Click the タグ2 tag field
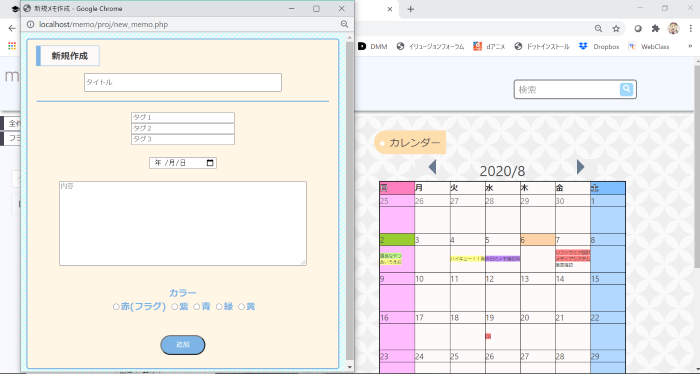 183,129
